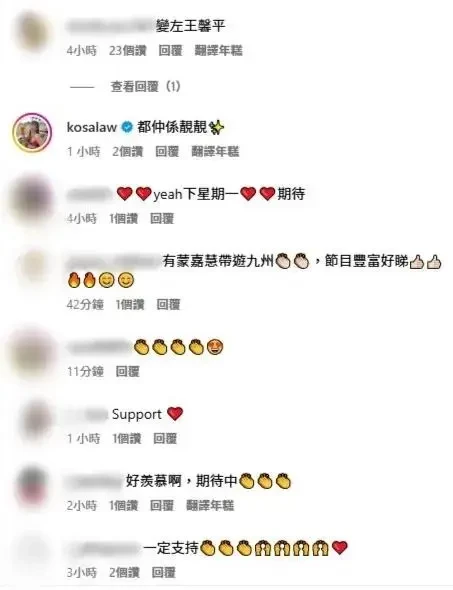Reply to the 蒙嘉慧帶遊九州 comment
This screenshot has height=590, width=453.
click(168, 304)
